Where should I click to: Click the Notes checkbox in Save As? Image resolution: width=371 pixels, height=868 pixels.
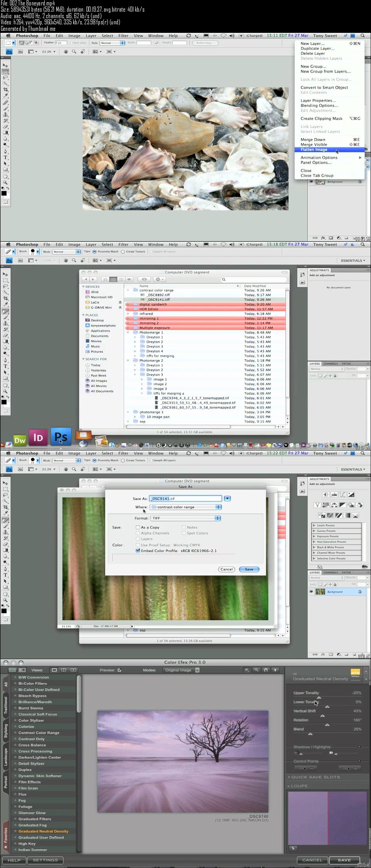point(184,527)
